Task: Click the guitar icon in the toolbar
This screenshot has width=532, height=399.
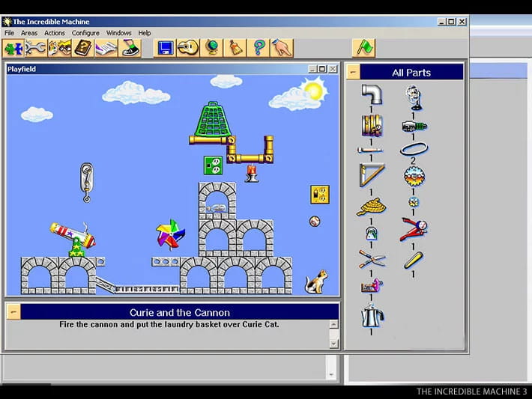Action: click(188, 48)
